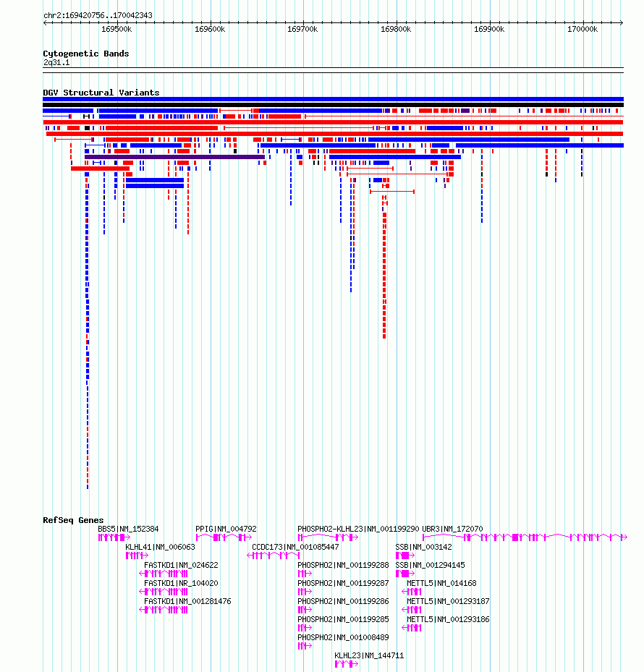This screenshot has width=644, height=672.
Task: Open the DGV Structural Variants track title
Action: pos(101,93)
